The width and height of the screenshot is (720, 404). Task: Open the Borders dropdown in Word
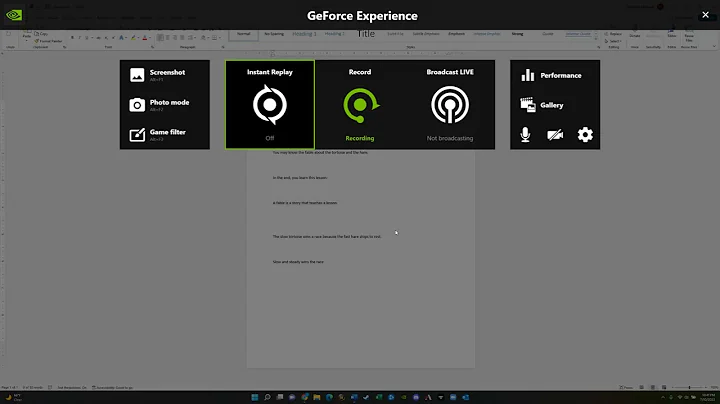[219, 38]
